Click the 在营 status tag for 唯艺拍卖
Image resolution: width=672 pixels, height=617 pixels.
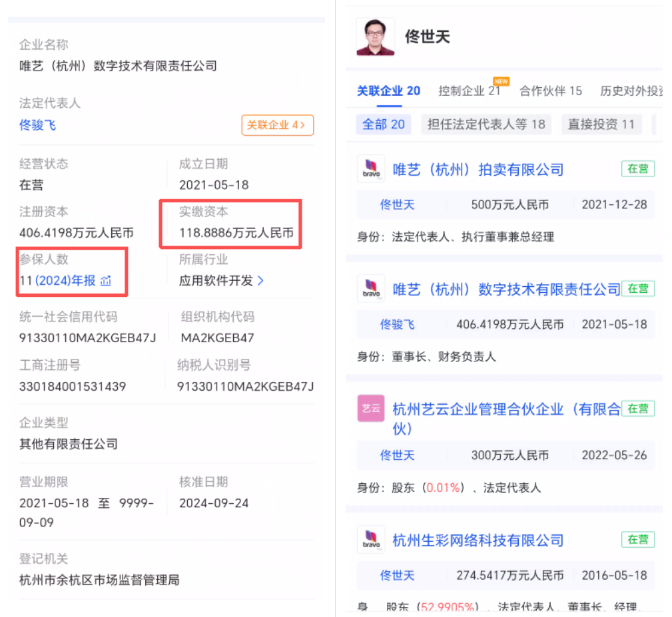pos(637,168)
